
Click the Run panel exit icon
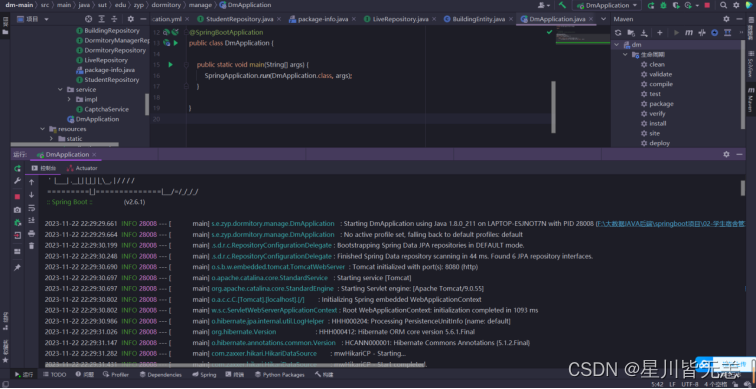[17, 236]
